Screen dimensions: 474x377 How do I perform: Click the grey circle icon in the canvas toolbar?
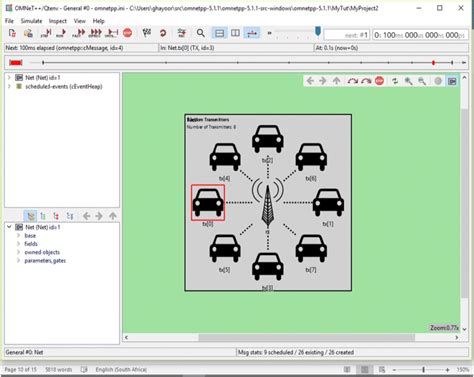438,81
